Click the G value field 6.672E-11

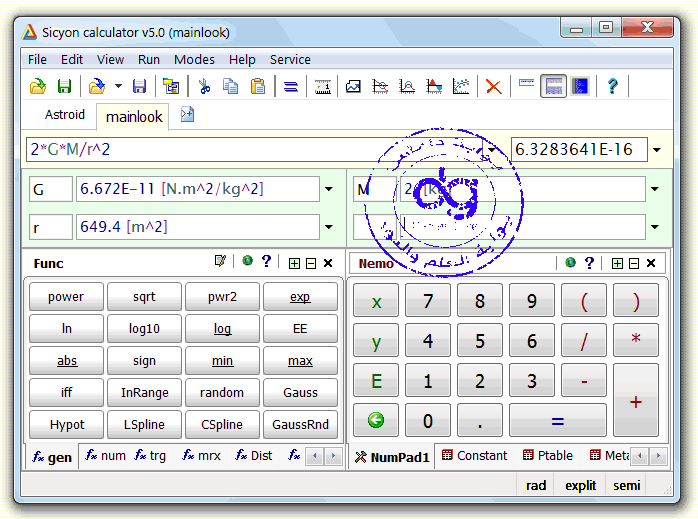click(x=198, y=189)
